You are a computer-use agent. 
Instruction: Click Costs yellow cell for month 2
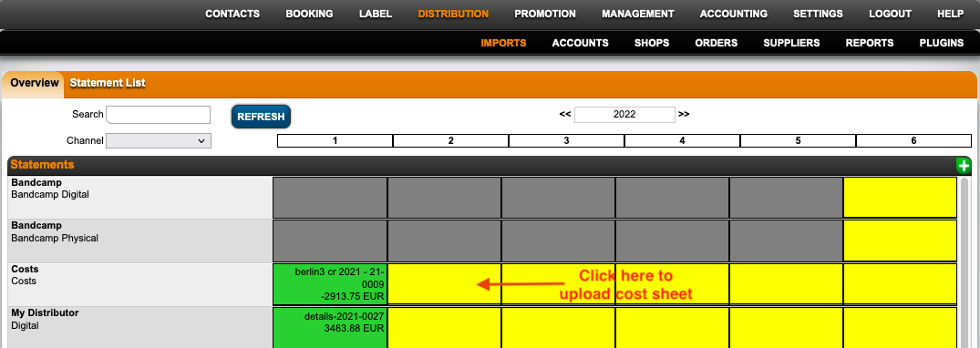[444, 284]
